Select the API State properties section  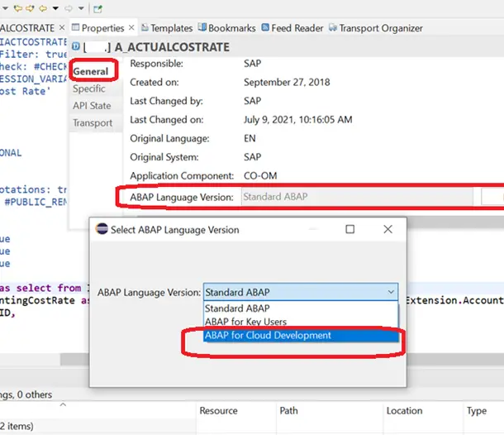(92, 106)
